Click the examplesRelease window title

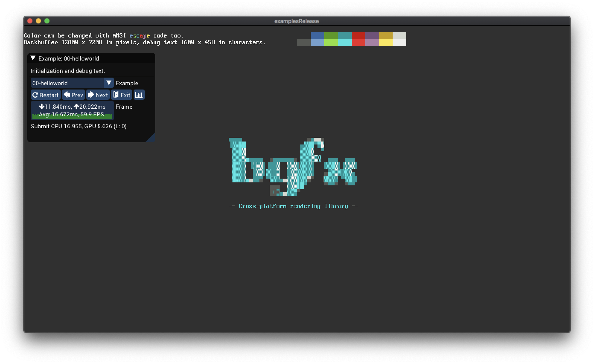click(297, 21)
